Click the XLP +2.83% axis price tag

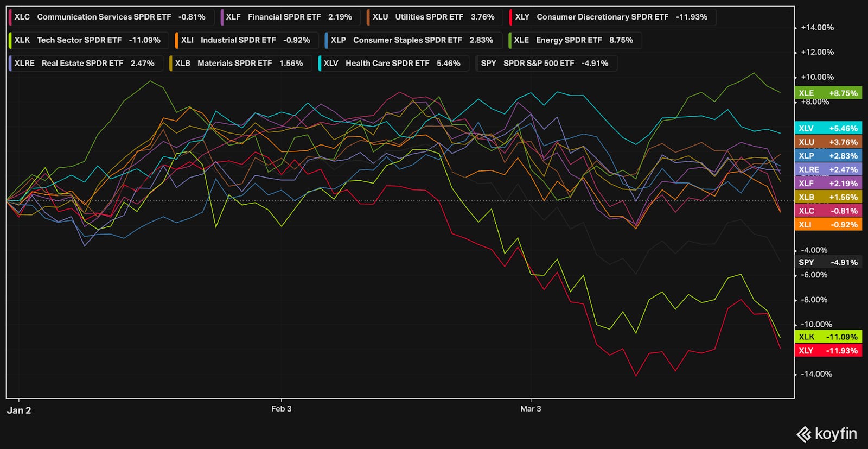coord(828,156)
